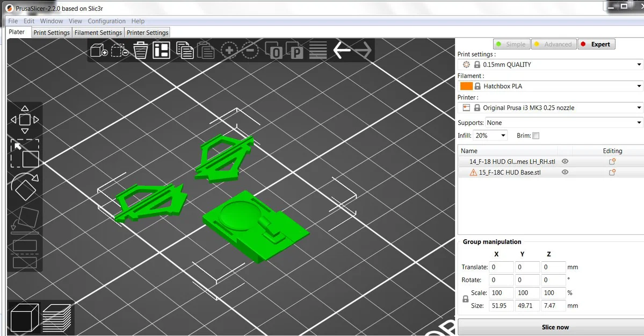Click the Arrange objects icon

pos(162,51)
